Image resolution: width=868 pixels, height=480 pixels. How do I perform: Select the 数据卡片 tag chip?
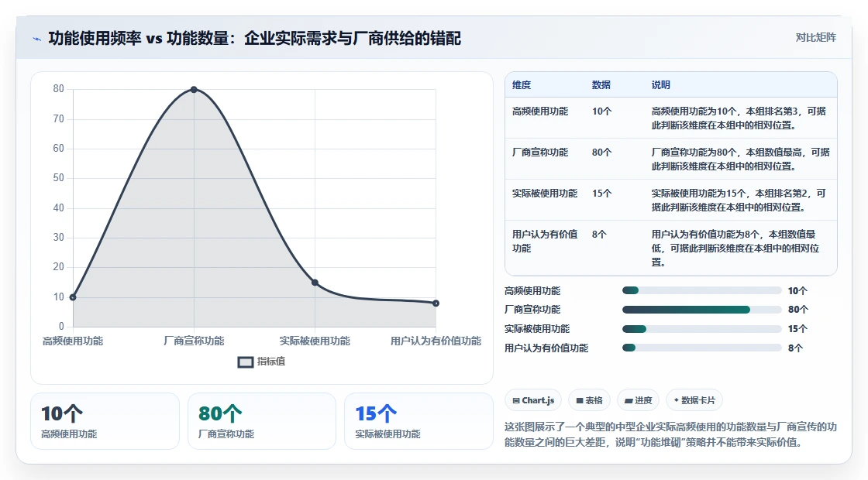pyautogui.click(x=694, y=400)
